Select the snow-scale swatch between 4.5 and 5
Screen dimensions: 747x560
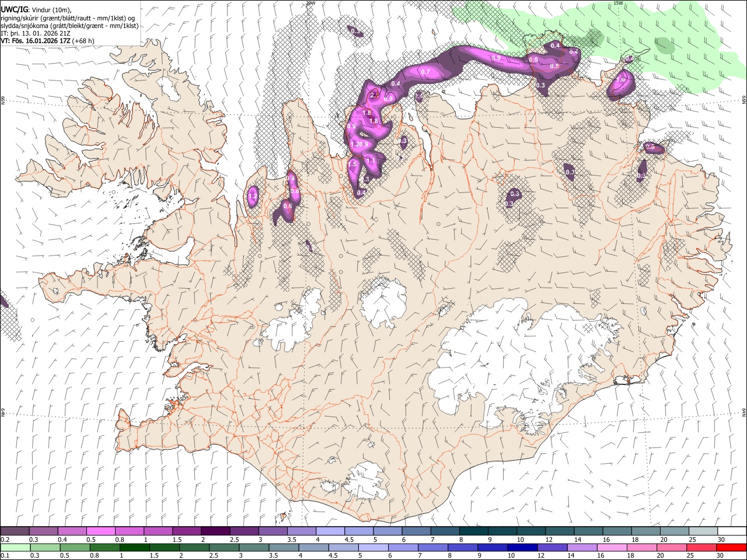358,531
